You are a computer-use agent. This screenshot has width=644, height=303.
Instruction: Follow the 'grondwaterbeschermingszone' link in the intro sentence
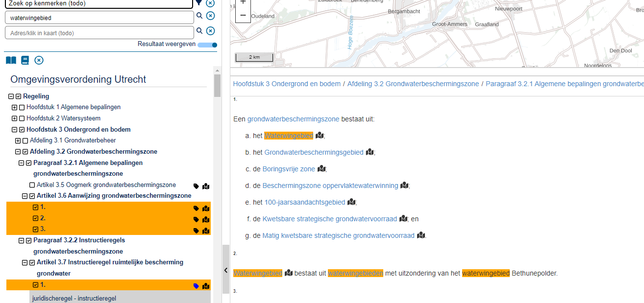293,119
